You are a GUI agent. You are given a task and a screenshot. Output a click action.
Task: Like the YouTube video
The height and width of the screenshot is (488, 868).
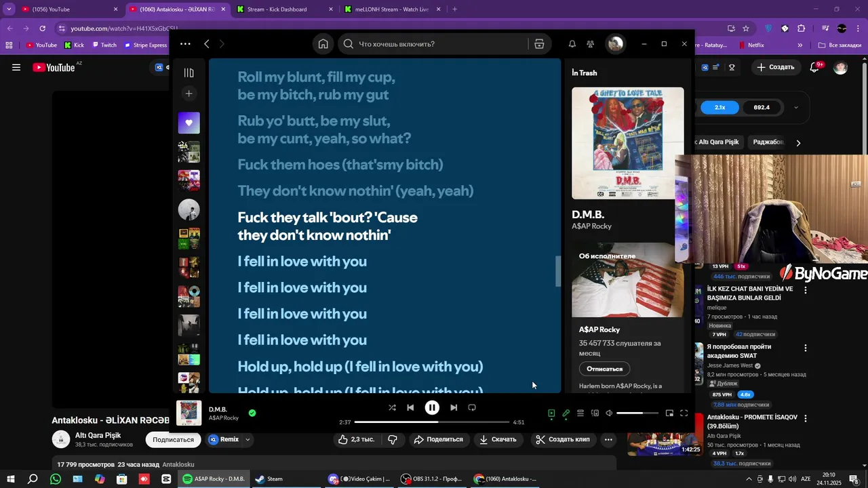tap(356, 439)
